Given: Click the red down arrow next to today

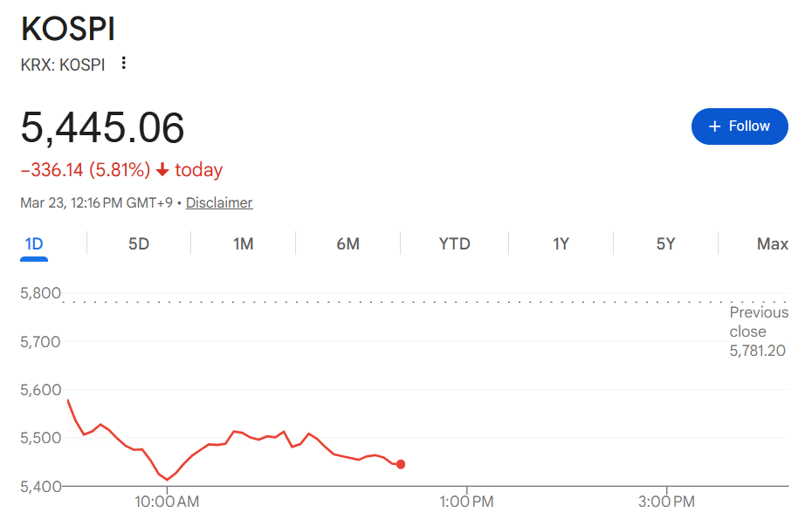Looking at the screenshot, I should pyautogui.click(x=162, y=170).
